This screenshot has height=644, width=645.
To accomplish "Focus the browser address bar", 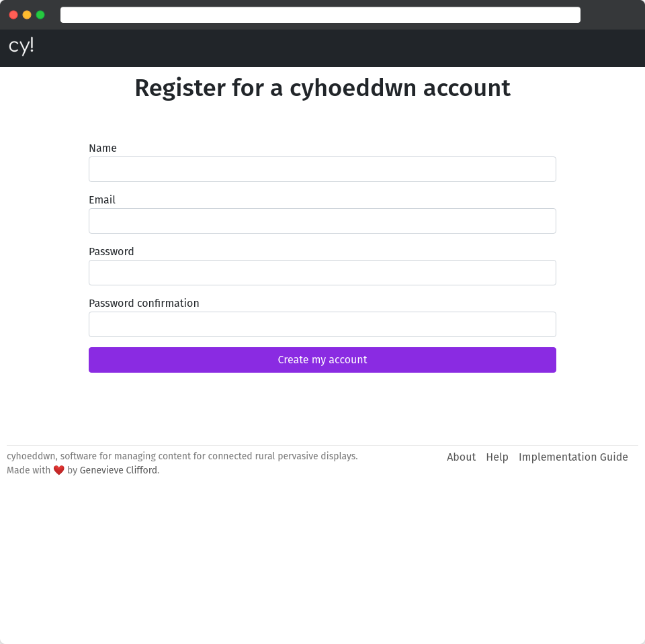I will [320, 15].
